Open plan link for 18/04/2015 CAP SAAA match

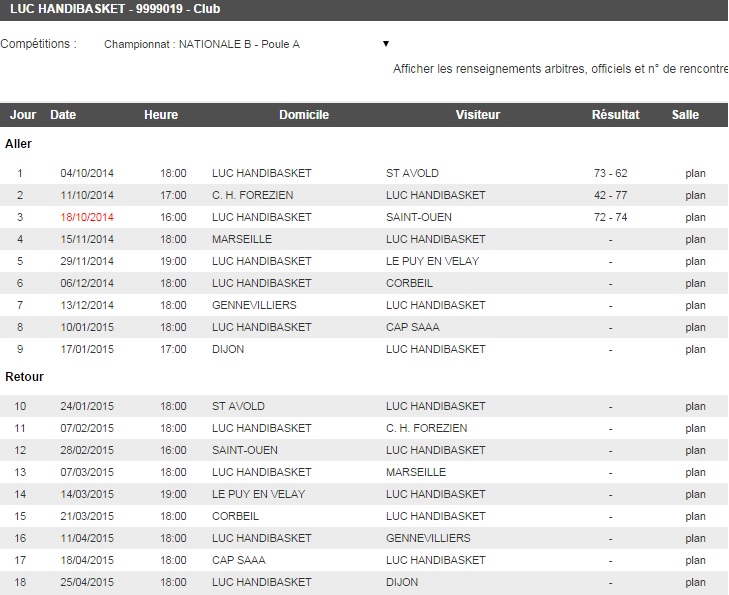(x=695, y=560)
